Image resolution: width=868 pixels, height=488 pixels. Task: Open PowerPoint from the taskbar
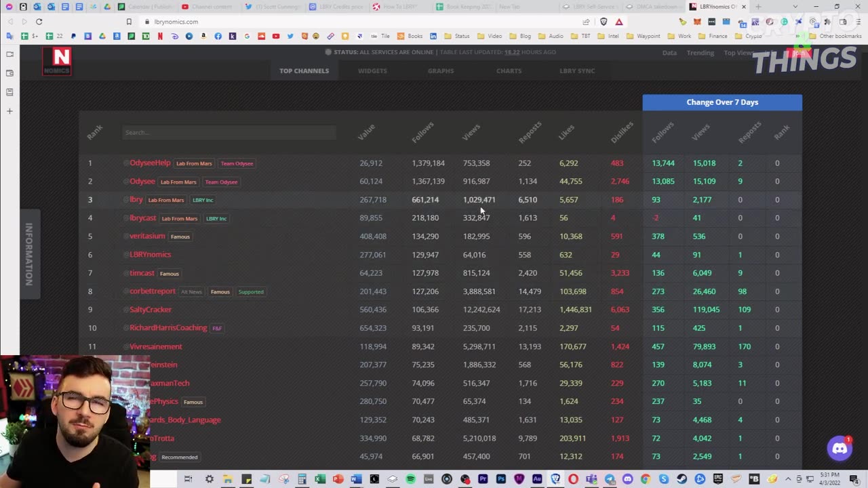[338, 479]
